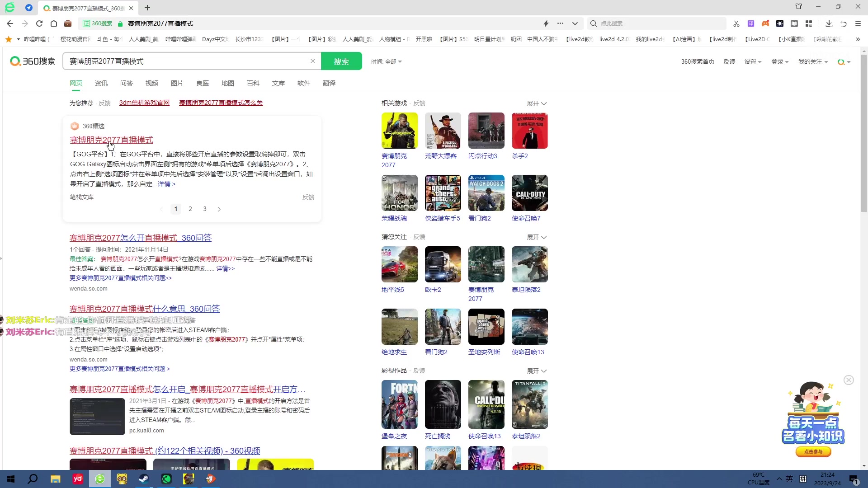Click 详情 link in featured answer

(166, 184)
